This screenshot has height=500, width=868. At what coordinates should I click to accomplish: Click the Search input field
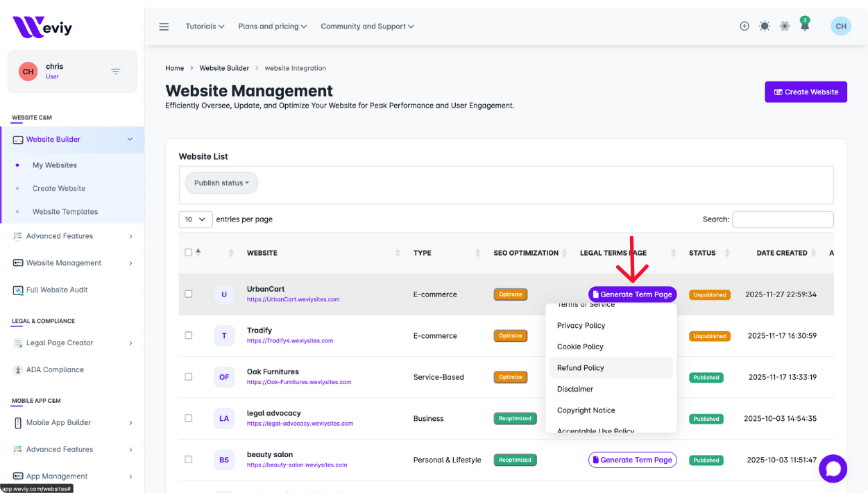pos(783,219)
